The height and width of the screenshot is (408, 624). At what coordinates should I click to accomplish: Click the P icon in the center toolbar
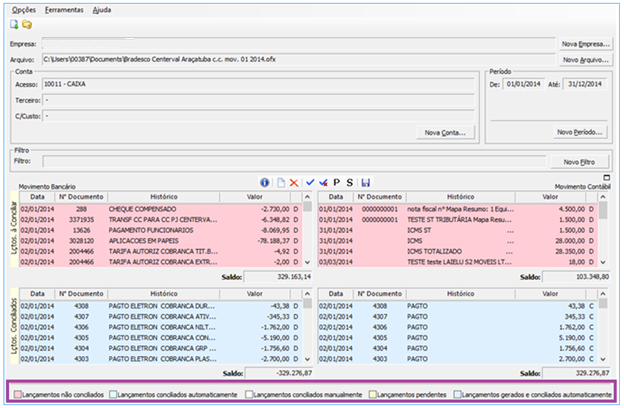[x=336, y=183]
